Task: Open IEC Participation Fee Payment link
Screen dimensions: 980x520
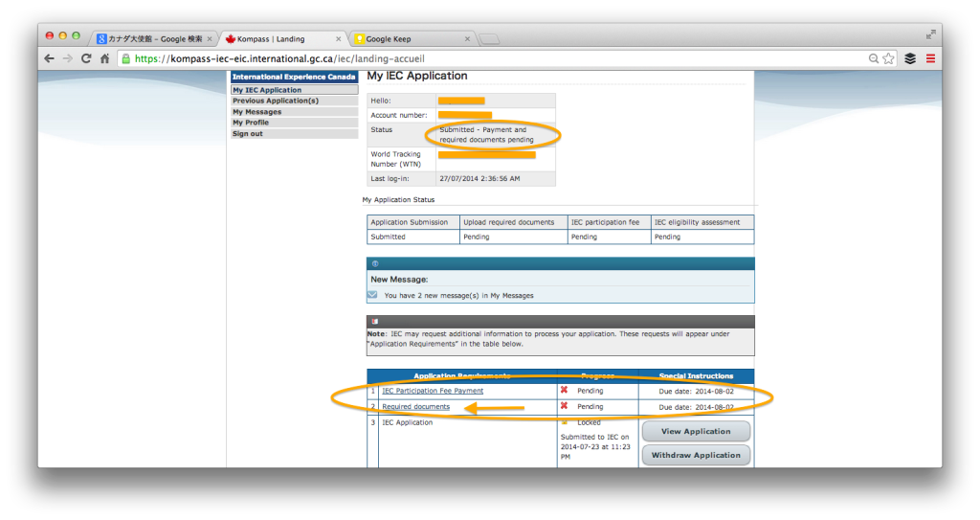Action: [433, 391]
